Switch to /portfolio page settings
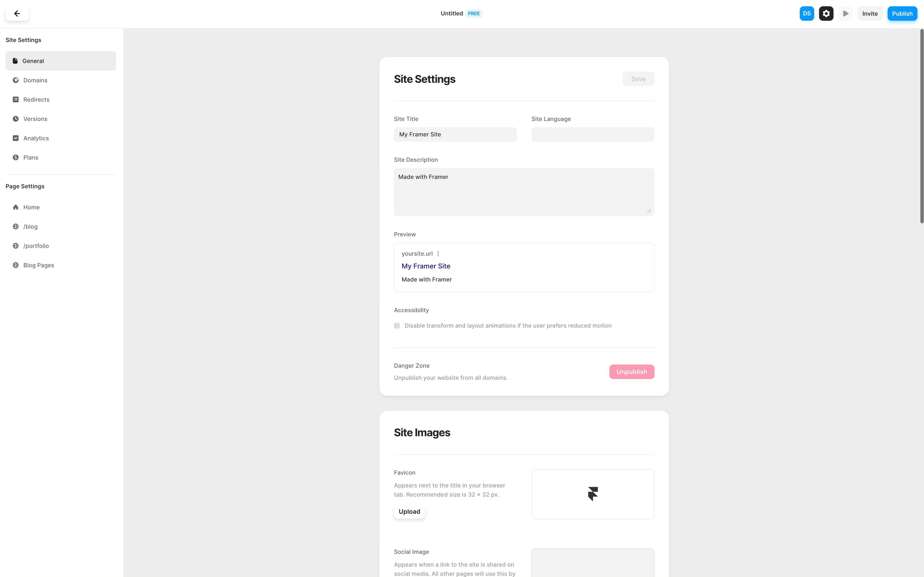This screenshot has height=577, width=924. (36, 245)
